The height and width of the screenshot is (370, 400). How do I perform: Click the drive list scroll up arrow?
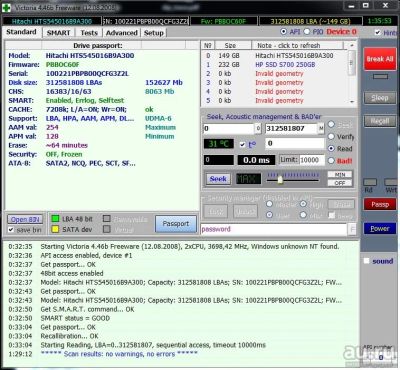[352, 45]
